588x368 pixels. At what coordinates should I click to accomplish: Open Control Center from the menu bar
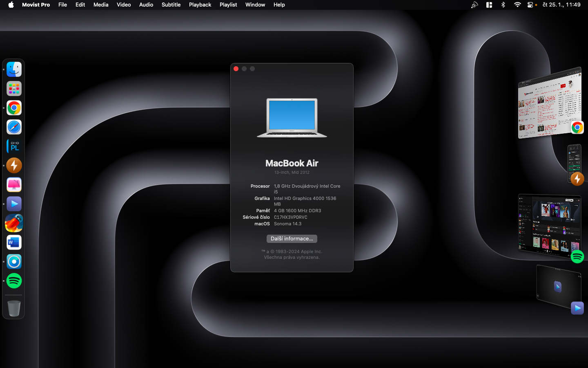click(x=530, y=5)
